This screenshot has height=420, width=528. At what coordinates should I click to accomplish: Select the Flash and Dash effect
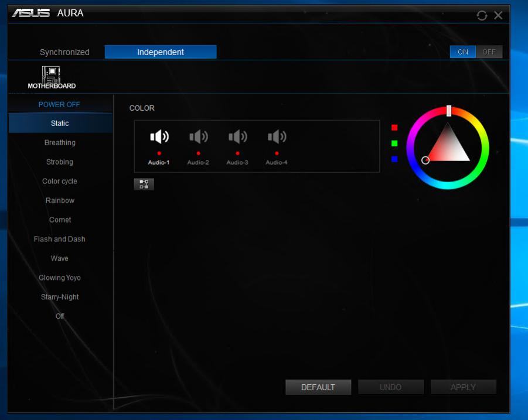point(60,239)
